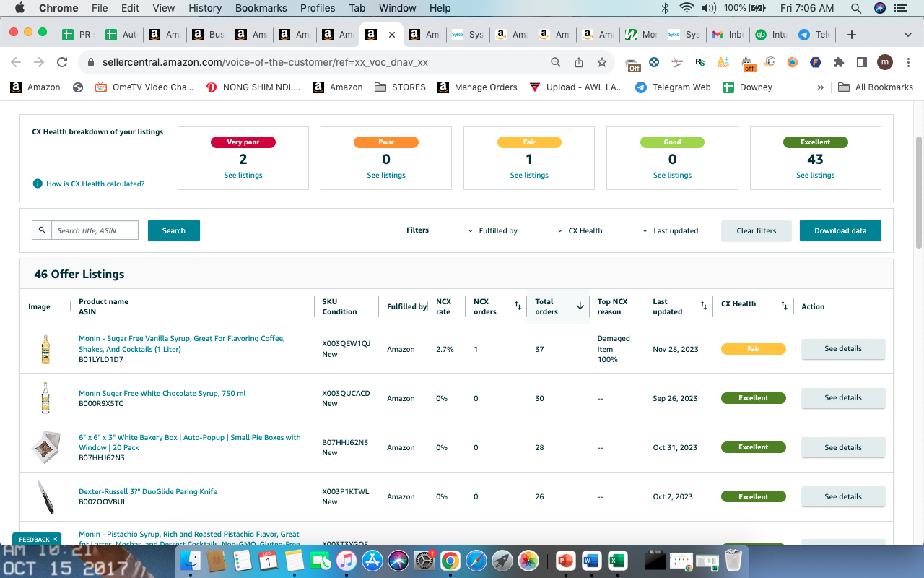Open the Chrome three-dot menu
924x578 pixels.
(908, 62)
